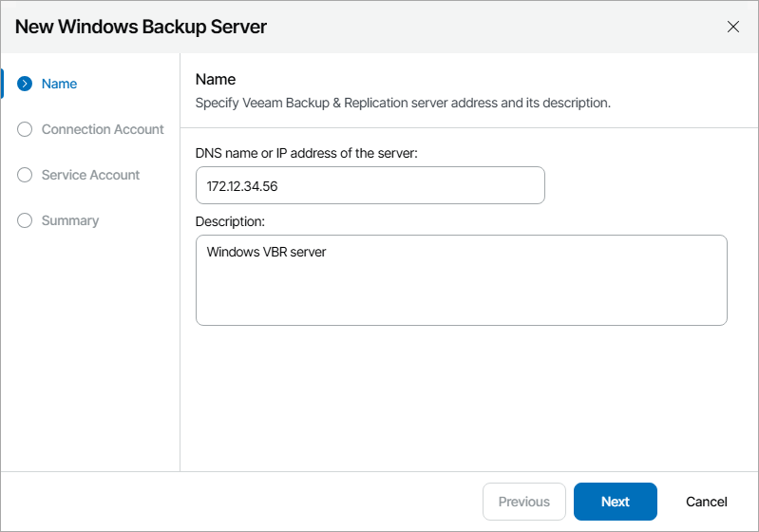
Task: Click the 172.12.34.56 address text
Action: (x=242, y=186)
